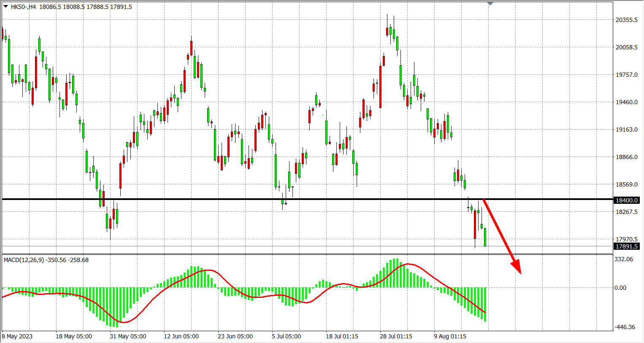Click the dropdown triangle beside the HK50-,H4 title
The image size is (644, 343).
point(5,6)
